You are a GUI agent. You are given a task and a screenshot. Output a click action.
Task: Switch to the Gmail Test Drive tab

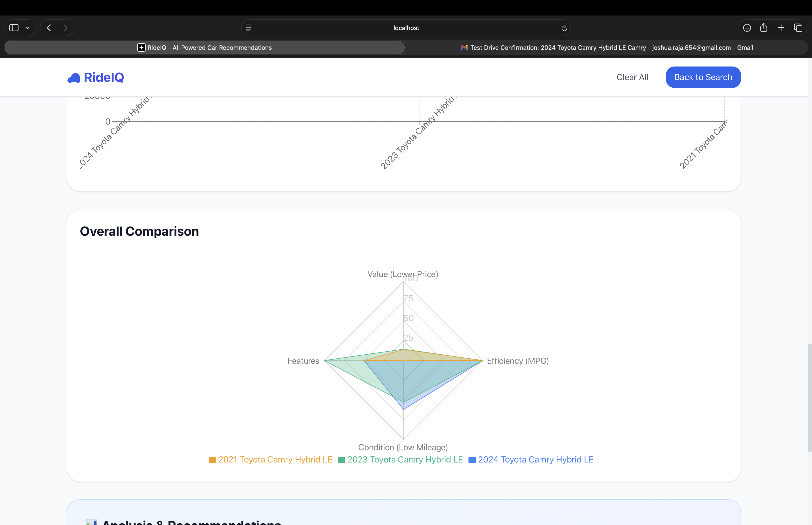[x=606, y=48]
